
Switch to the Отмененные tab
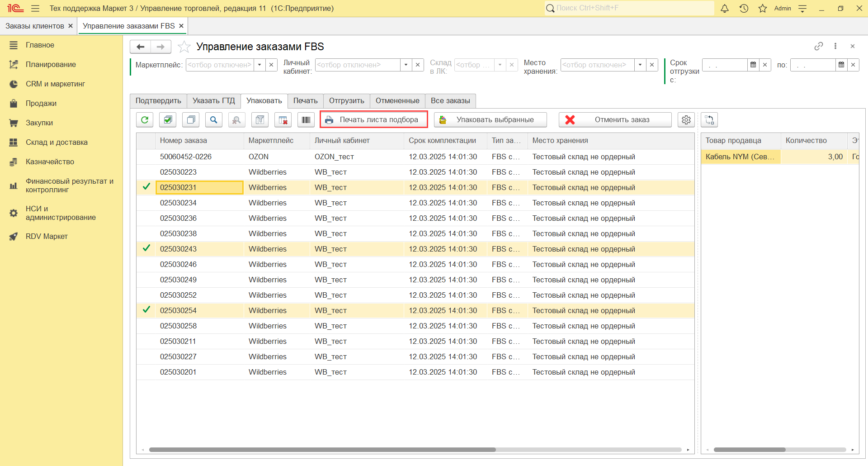click(397, 100)
